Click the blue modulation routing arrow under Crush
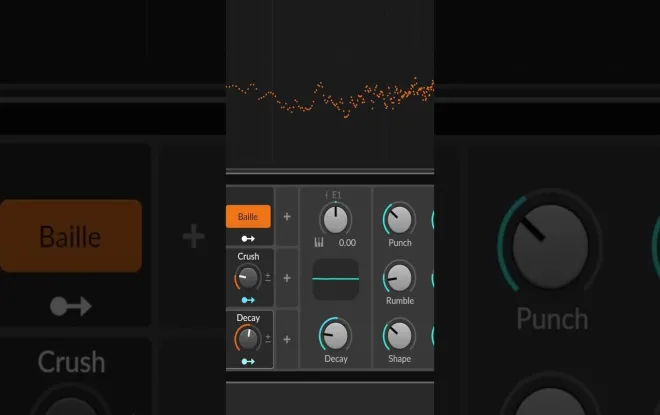The height and width of the screenshot is (415, 660). (248, 300)
